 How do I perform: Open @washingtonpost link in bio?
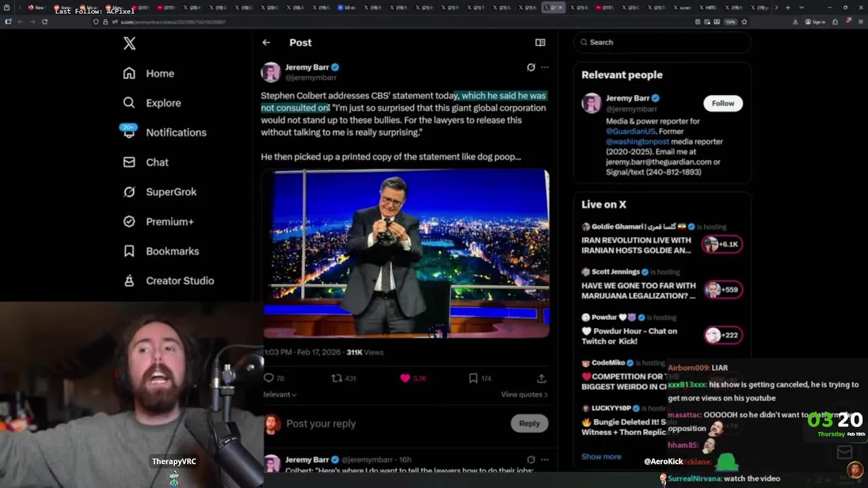(637, 142)
